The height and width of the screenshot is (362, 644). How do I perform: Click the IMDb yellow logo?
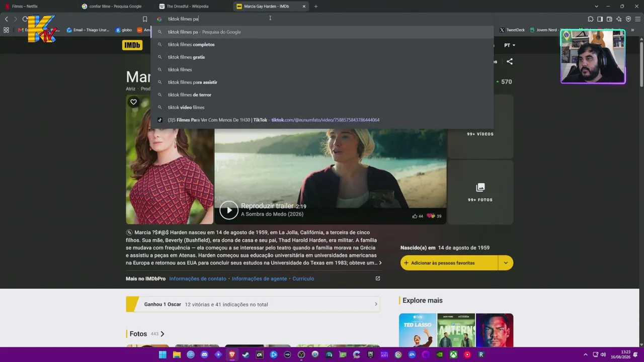[x=132, y=45]
